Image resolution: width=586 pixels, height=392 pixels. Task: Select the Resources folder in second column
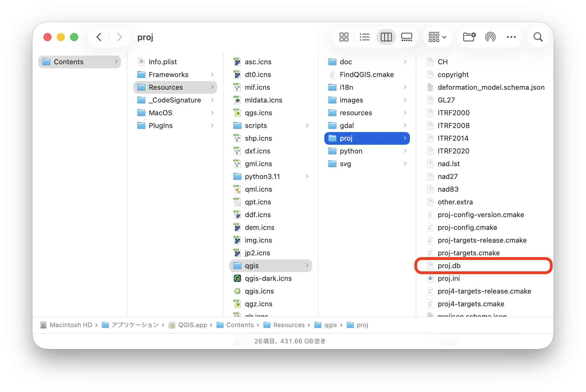175,87
